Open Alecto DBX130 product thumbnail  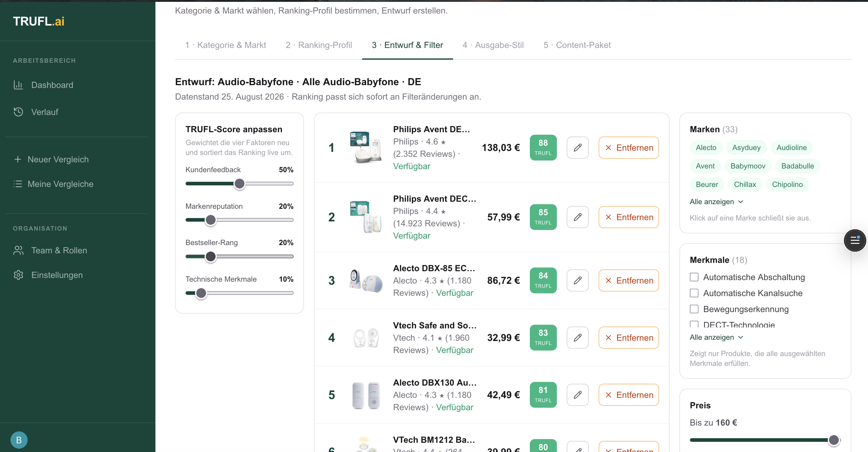[x=366, y=395]
